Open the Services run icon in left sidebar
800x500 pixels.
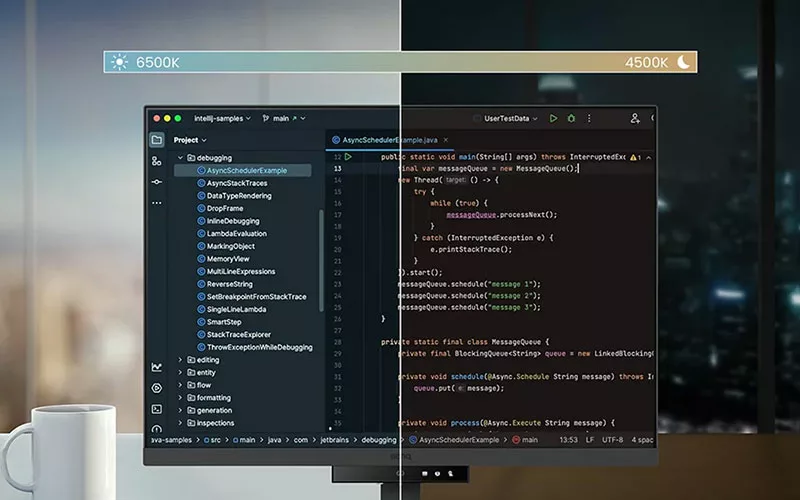point(157,388)
